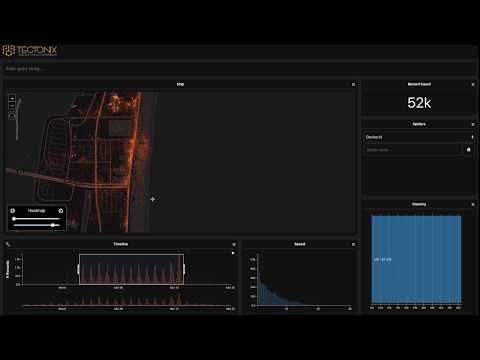Open the table selection dropdown
This screenshot has height=360, width=480.
click(419, 137)
